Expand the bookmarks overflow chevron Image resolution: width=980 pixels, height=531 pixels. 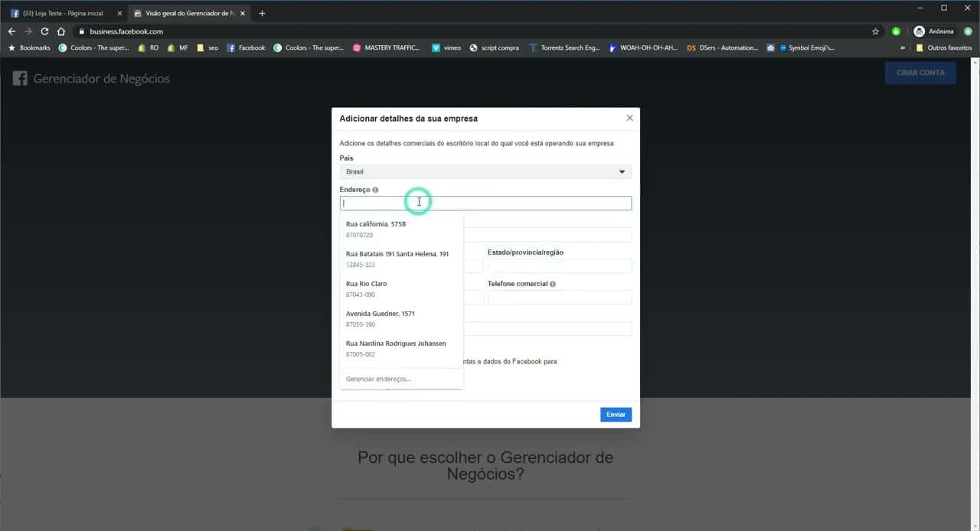903,47
